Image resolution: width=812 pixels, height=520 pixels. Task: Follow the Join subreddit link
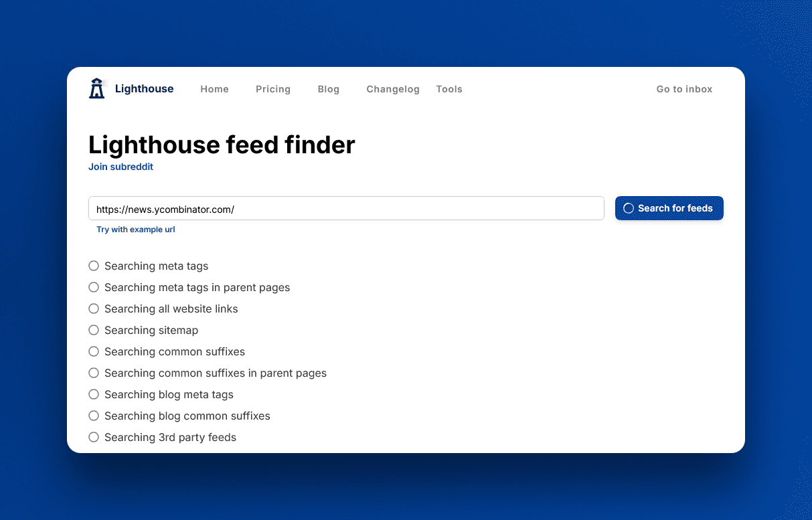(120, 167)
